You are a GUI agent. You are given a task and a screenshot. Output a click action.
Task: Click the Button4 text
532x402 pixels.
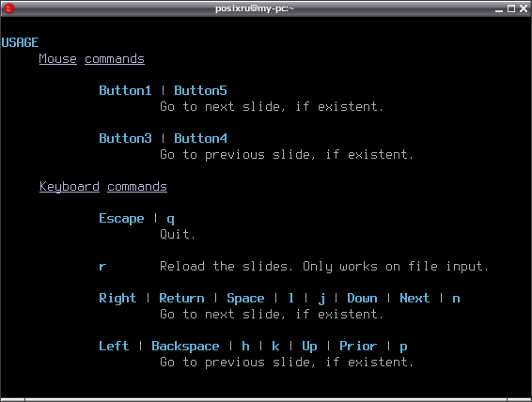200,138
